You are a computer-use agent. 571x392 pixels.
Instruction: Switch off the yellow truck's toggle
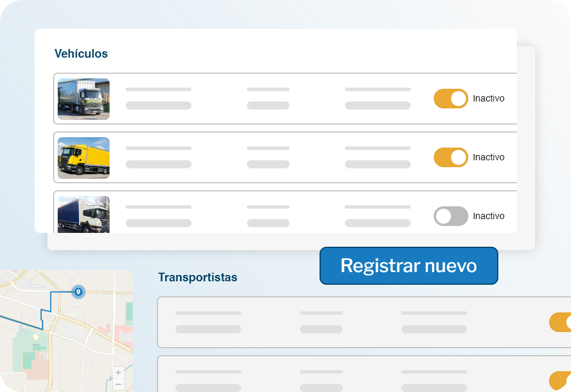pyautogui.click(x=450, y=157)
